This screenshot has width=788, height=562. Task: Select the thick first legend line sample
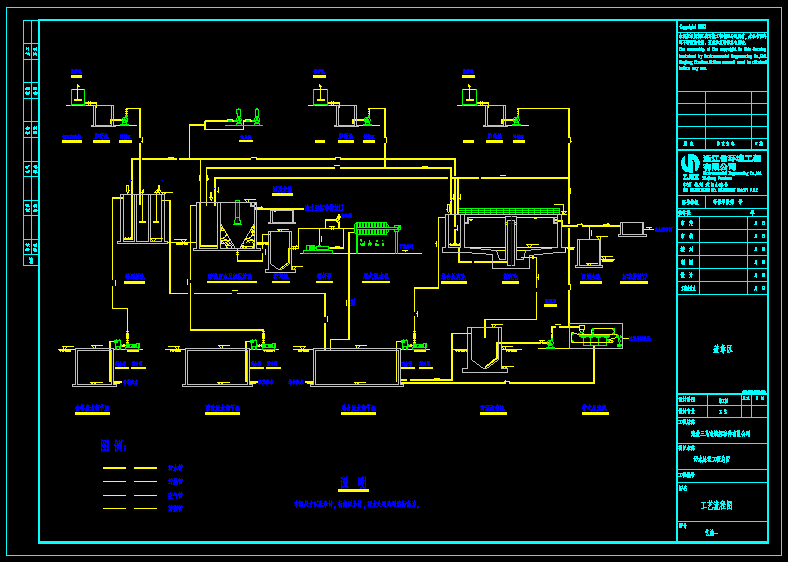pyautogui.click(x=130, y=468)
